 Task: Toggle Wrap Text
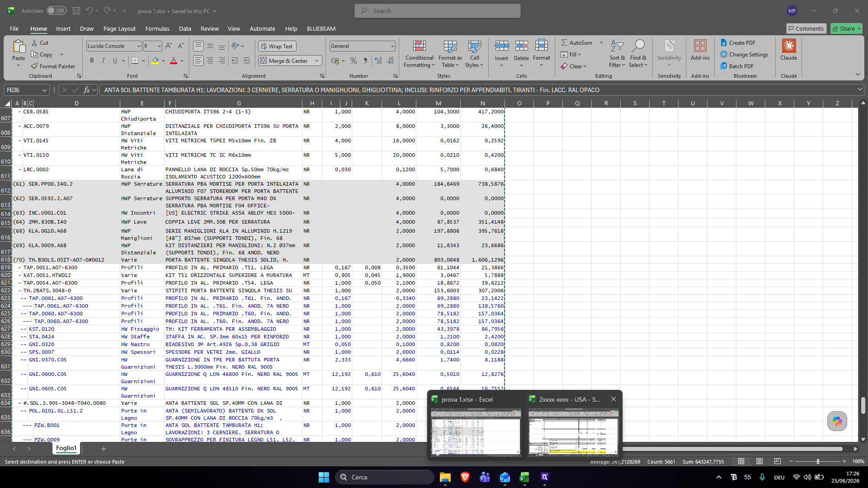[x=277, y=46]
